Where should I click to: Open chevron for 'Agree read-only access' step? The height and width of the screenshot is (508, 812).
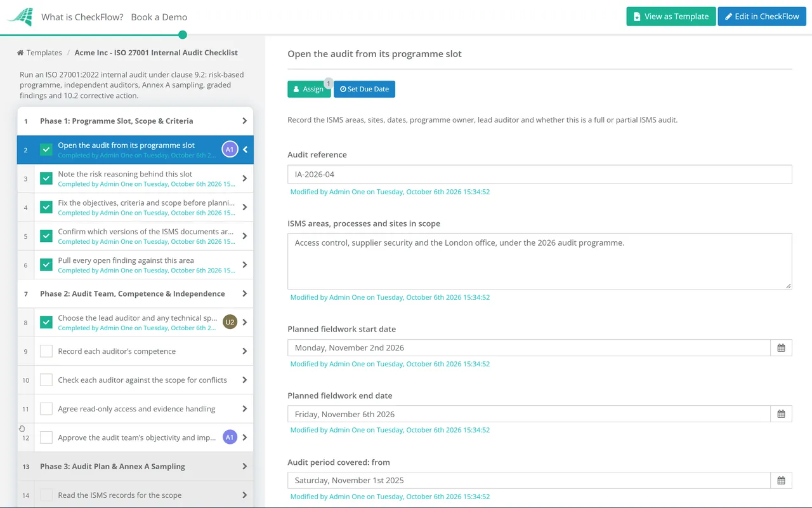(x=245, y=408)
